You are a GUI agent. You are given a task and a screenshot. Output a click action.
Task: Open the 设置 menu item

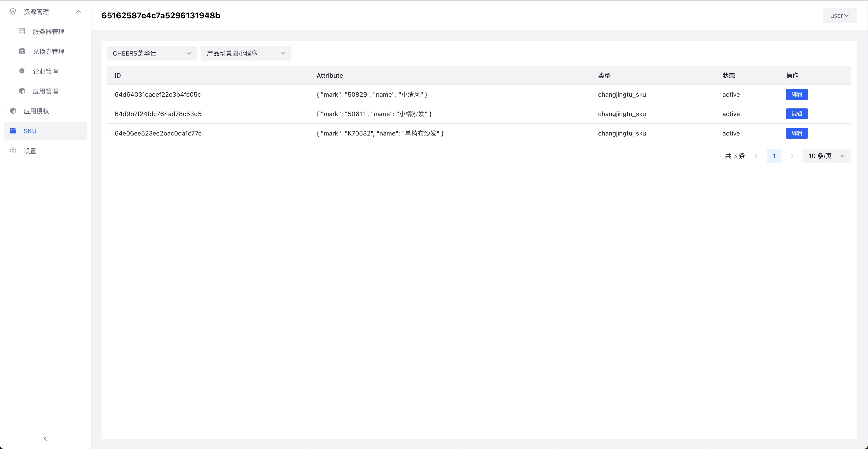click(45, 151)
